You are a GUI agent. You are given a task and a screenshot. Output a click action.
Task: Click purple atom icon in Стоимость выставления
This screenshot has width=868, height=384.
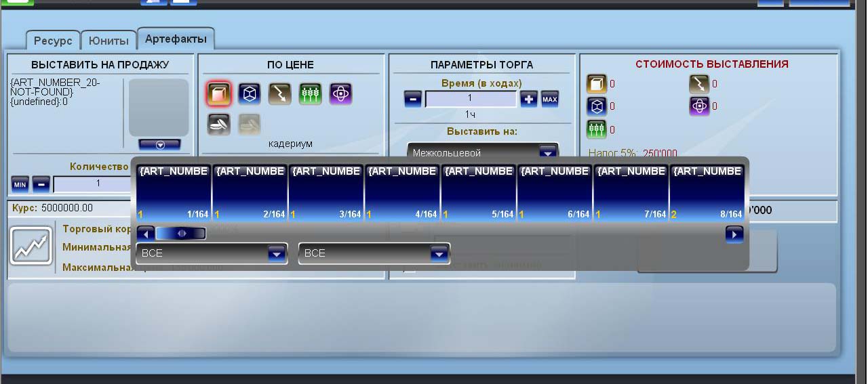coord(698,106)
